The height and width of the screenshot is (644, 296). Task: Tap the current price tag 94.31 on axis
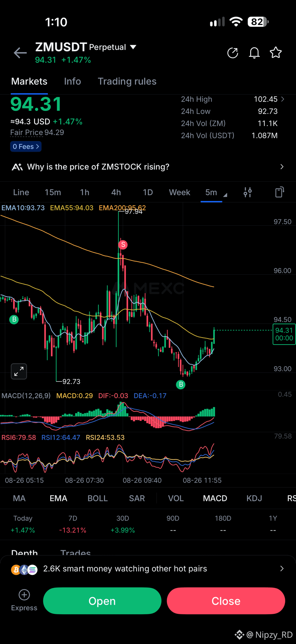click(x=284, y=334)
